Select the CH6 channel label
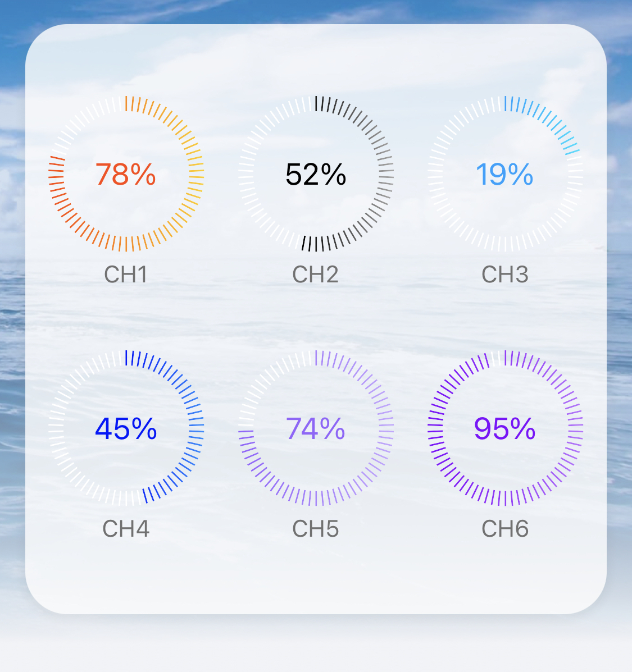Viewport: 632px width, 672px height. click(x=505, y=529)
